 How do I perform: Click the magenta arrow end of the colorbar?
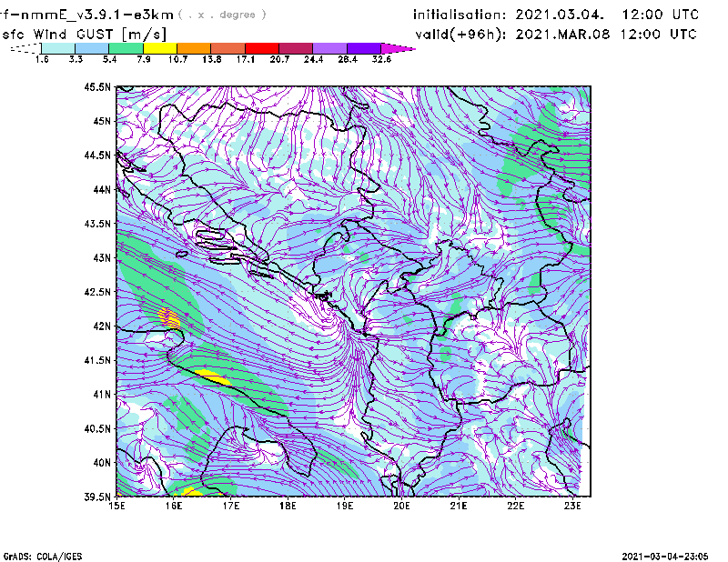(x=398, y=48)
